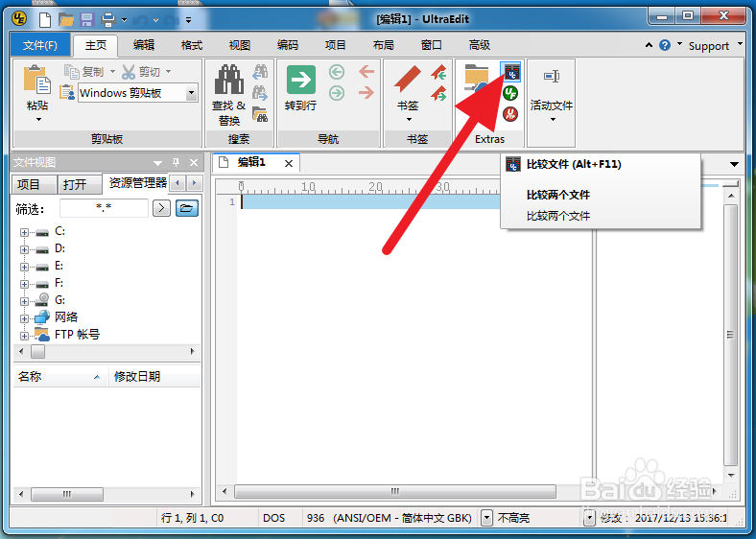Open Copy dropdown arrow
Viewport: 756px width, 539px height.
coord(112,71)
